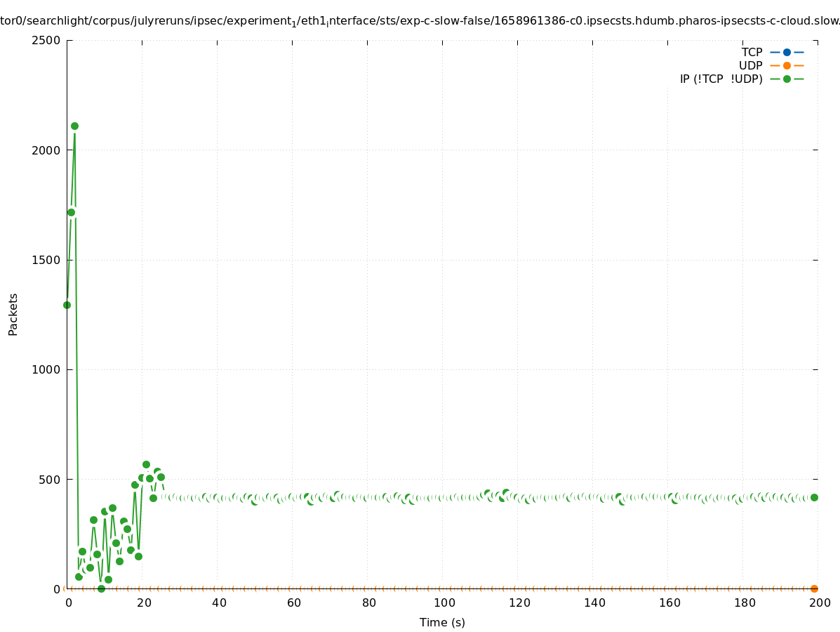Click the blue TCP legend marker
Screen dimensions: 840x632
point(787,52)
